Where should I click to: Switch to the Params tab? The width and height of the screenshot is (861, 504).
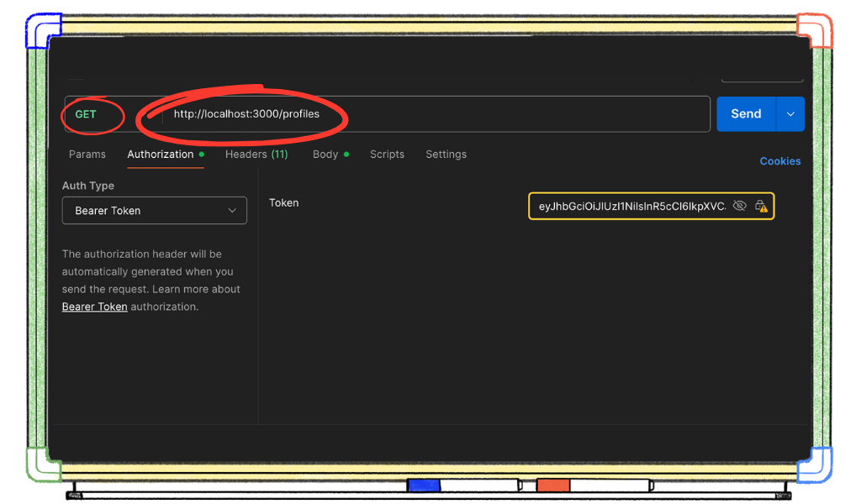(x=87, y=154)
